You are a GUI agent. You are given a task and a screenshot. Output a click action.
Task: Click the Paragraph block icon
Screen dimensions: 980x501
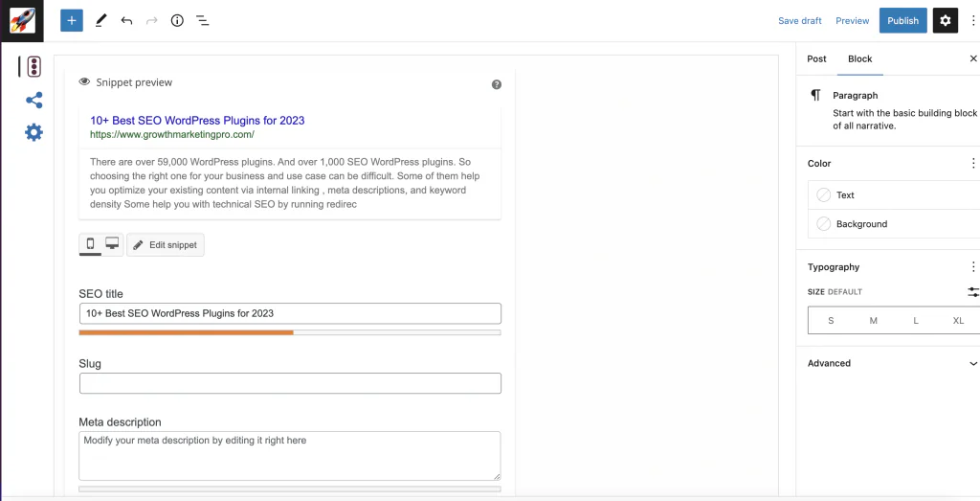(815, 95)
